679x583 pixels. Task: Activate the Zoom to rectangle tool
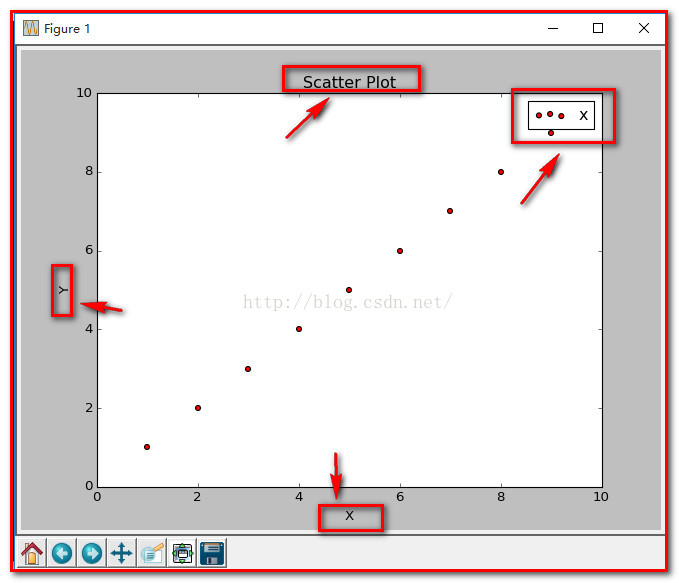point(152,553)
